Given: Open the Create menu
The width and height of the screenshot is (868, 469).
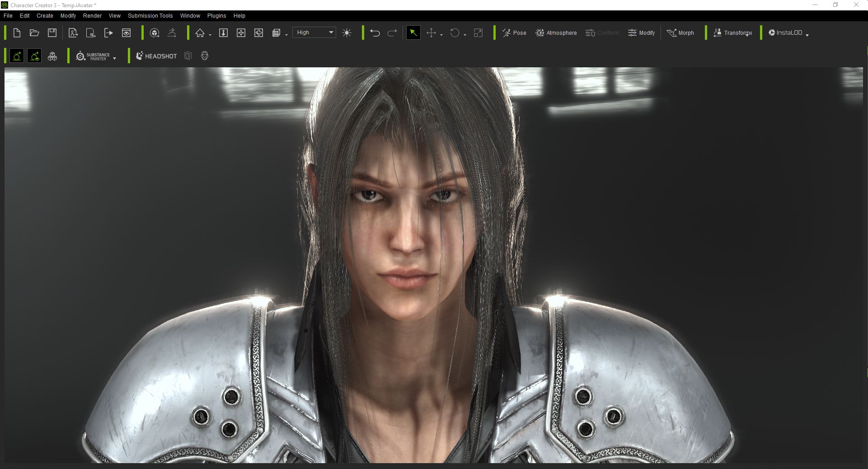Looking at the screenshot, I should 45,15.
